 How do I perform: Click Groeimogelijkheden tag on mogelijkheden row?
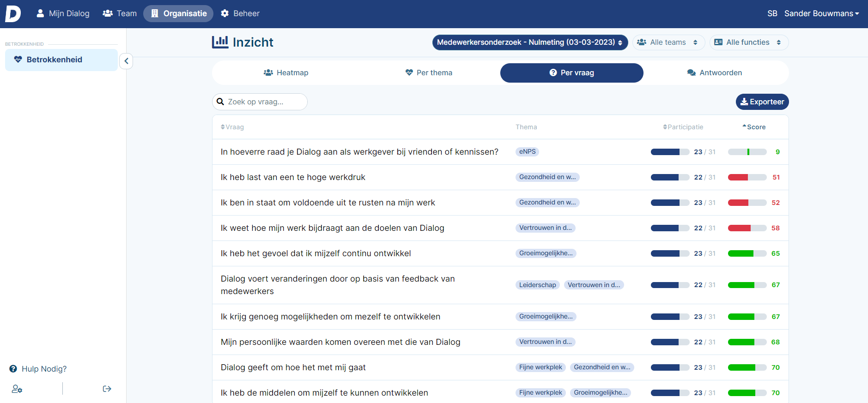point(546,317)
